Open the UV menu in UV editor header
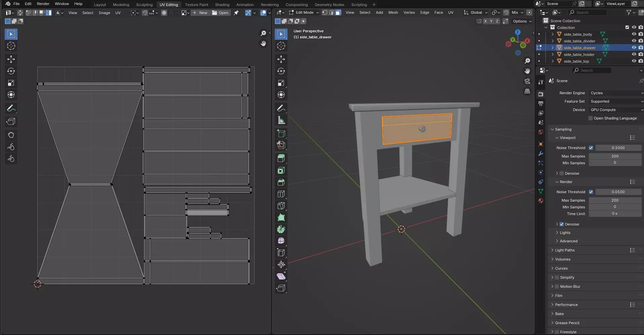The height and width of the screenshot is (335, 644). (x=118, y=13)
